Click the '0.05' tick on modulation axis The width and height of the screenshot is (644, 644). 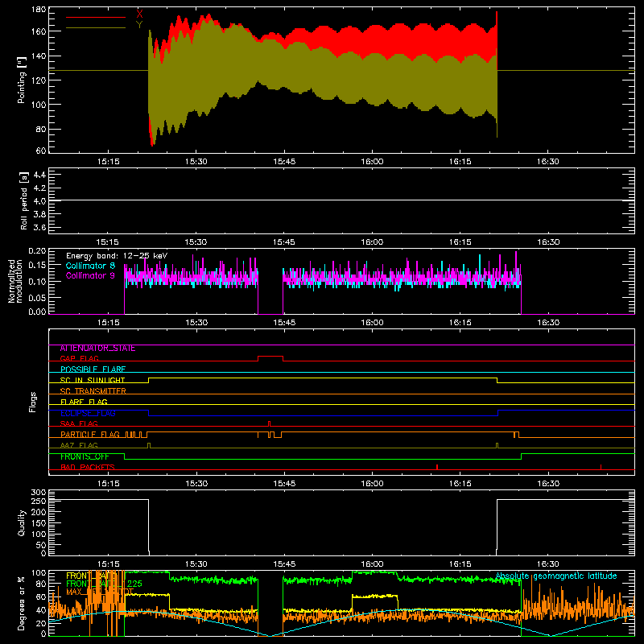pos(37,297)
